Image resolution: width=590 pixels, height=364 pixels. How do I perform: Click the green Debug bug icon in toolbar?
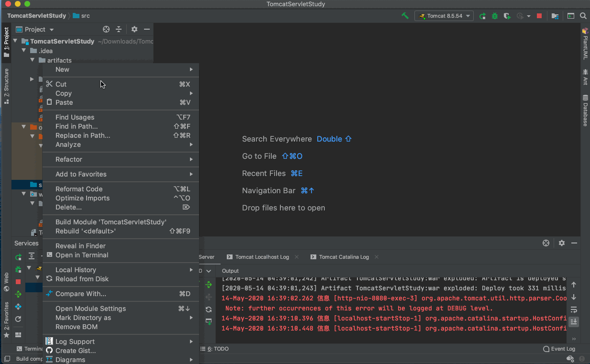point(495,16)
